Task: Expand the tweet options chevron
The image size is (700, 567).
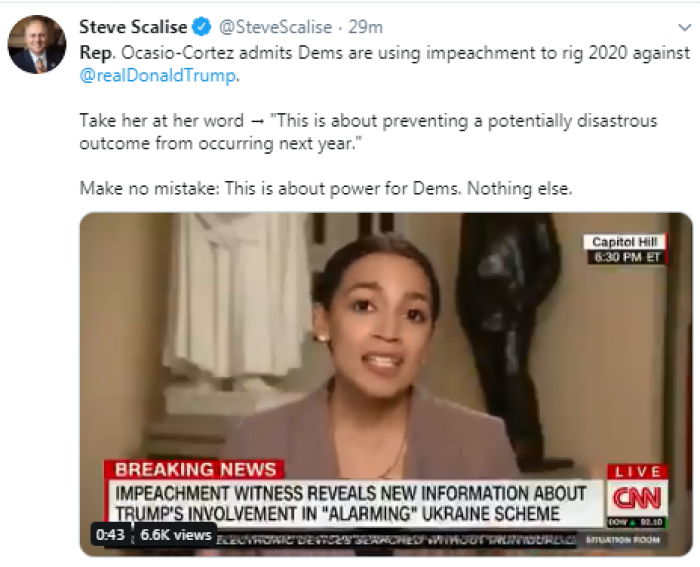Action: pos(684,28)
